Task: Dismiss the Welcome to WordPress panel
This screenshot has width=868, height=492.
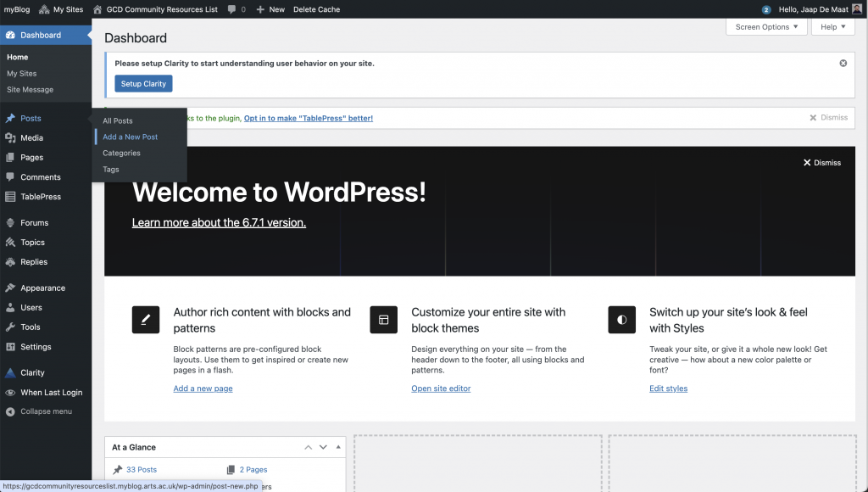Action: pos(822,162)
